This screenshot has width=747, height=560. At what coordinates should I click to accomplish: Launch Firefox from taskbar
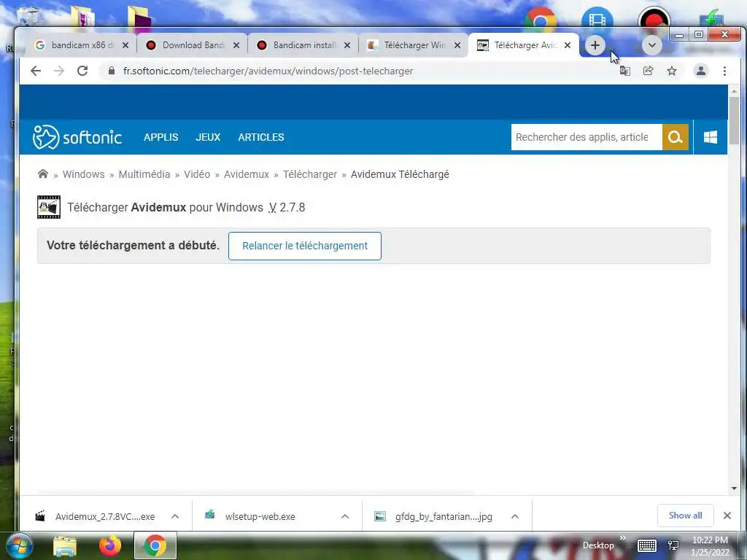[x=110, y=545]
